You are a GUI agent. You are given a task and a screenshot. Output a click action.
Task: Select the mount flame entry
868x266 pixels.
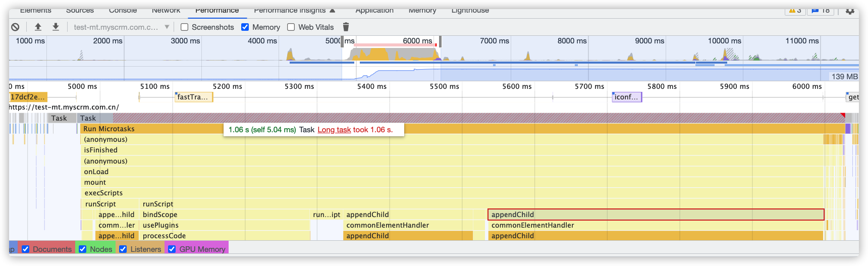(x=453, y=182)
